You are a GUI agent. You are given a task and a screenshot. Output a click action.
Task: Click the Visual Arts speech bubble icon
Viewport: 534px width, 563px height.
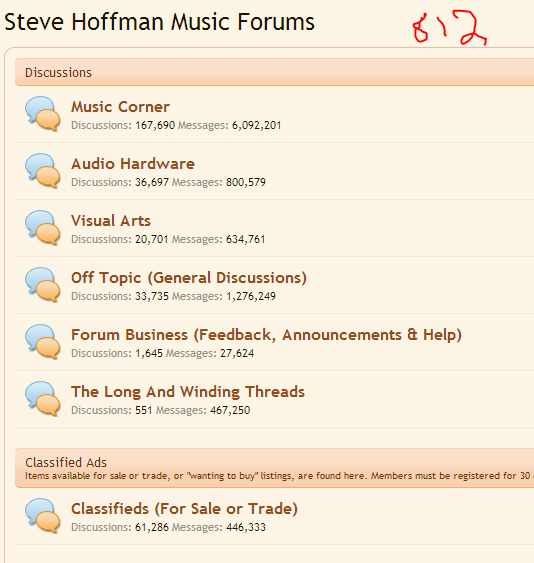click(42, 228)
